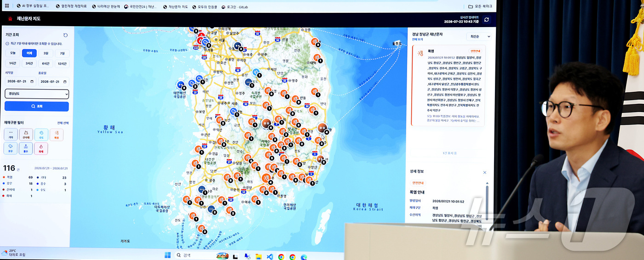Close the 상세 정보 detail panel

click(x=485, y=172)
